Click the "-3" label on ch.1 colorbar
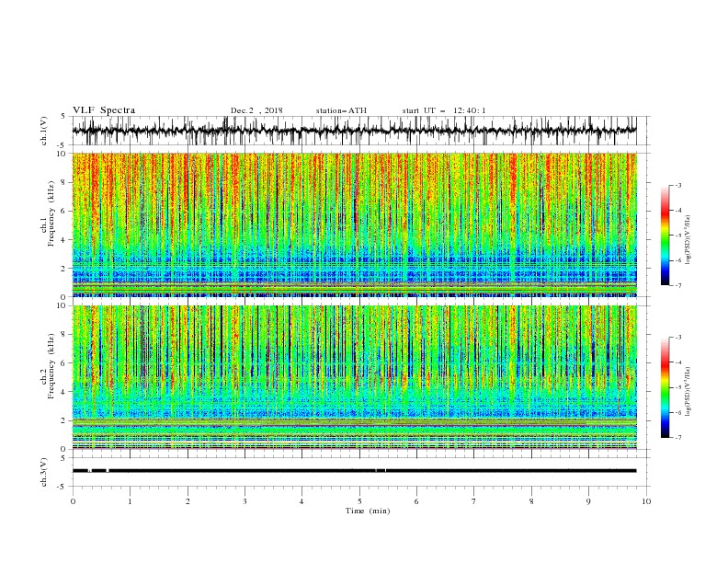 pyautogui.click(x=677, y=185)
